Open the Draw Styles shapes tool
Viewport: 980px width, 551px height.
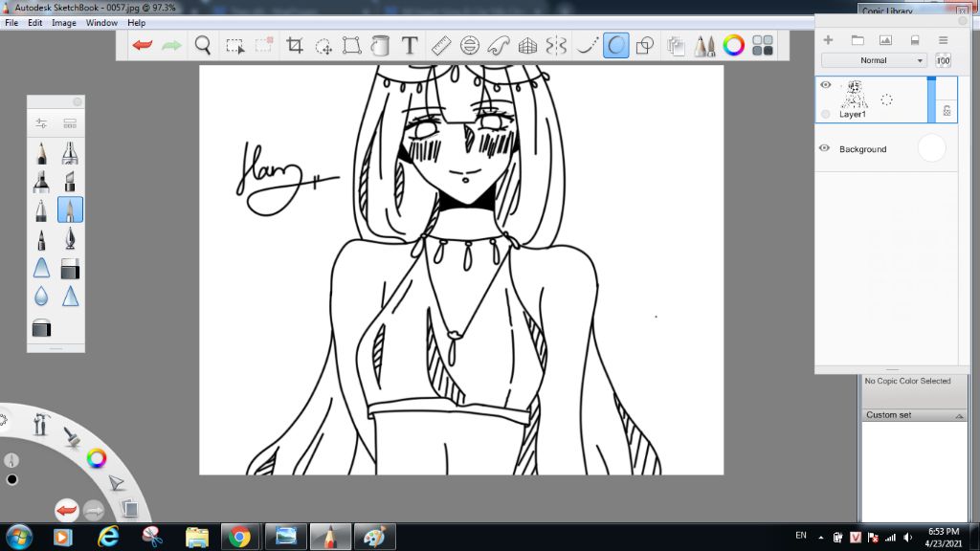(644, 45)
